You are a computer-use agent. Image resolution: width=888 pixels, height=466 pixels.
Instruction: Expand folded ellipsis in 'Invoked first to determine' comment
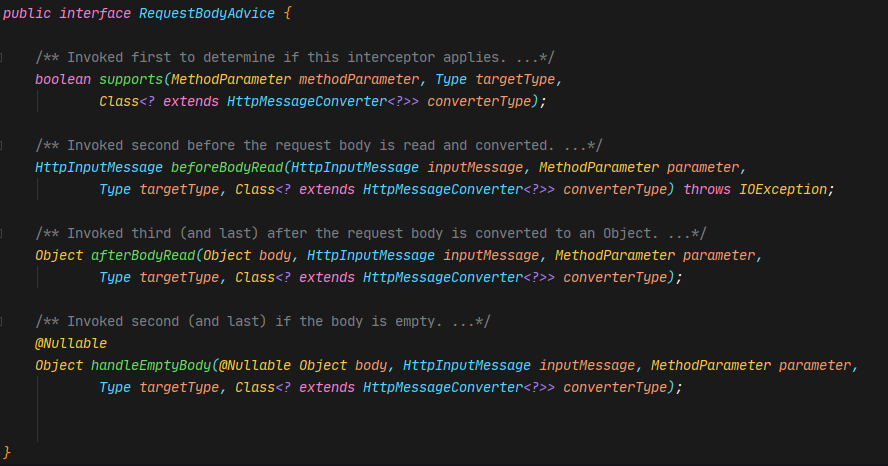(527, 58)
